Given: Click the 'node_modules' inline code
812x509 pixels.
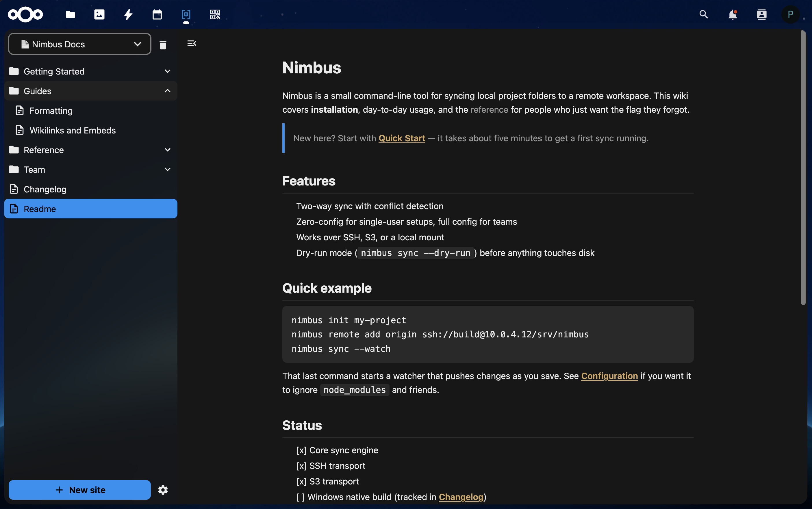Looking at the screenshot, I should [x=355, y=389].
